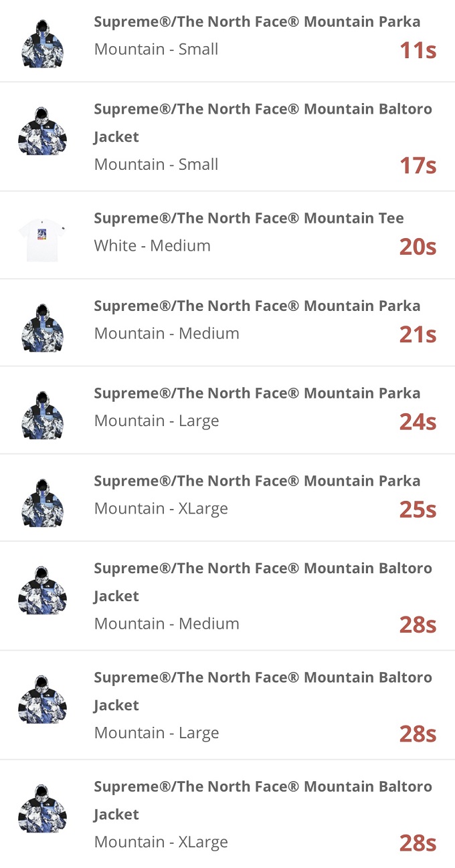Click "Mountain - Large" under the Mountain Parka title
Viewport: 455px width, 868px height.
(157, 421)
